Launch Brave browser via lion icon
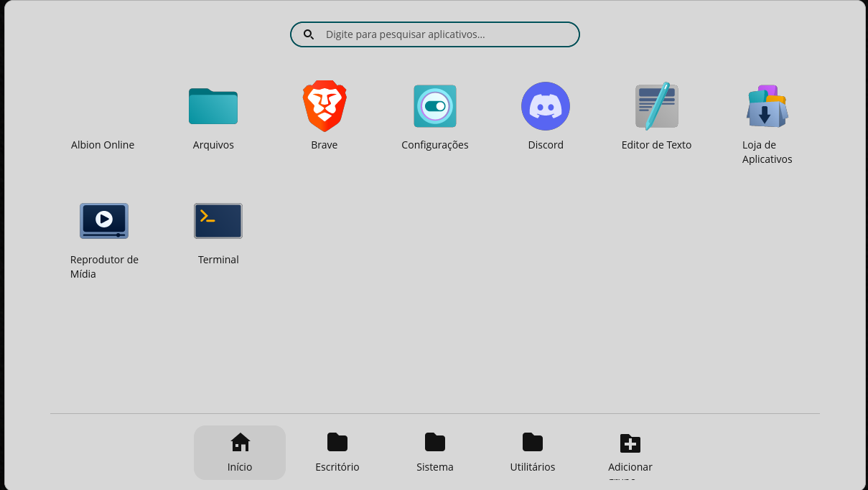 [x=325, y=106]
